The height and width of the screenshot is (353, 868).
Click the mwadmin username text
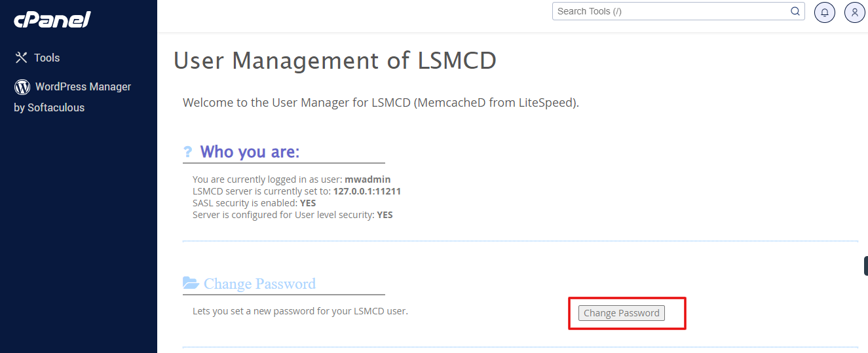368,179
